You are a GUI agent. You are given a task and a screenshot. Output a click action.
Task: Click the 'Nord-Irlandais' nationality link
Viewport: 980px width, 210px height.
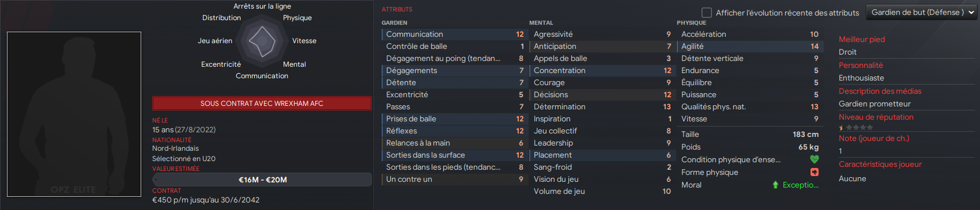tap(175, 148)
